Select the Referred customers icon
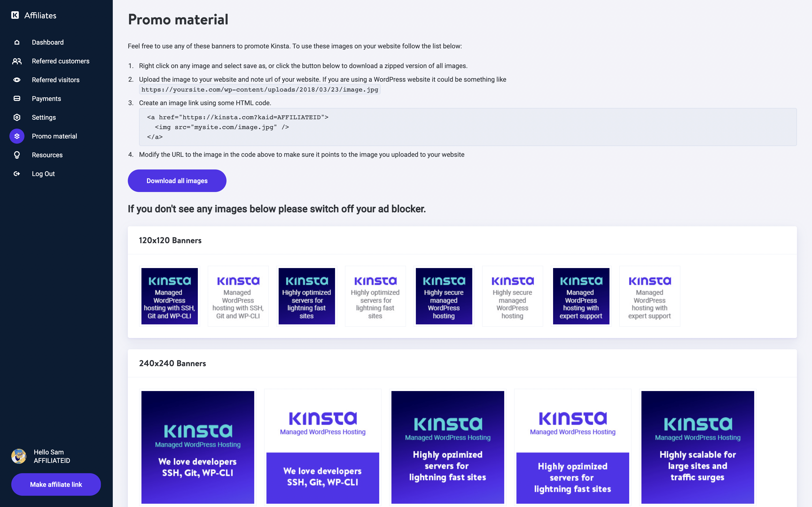Viewport: 812px width, 507px height. [x=16, y=61]
